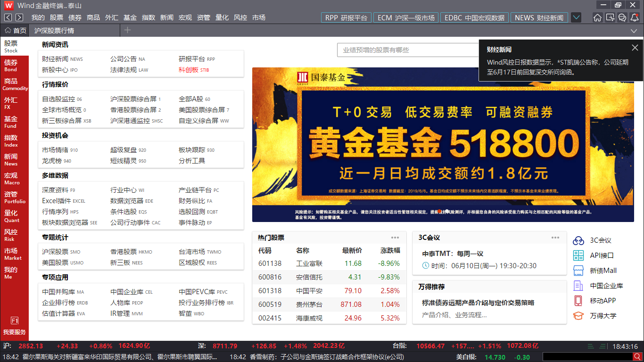
Task: Open the 龙虎榜 link
Action: coord(57,161)
